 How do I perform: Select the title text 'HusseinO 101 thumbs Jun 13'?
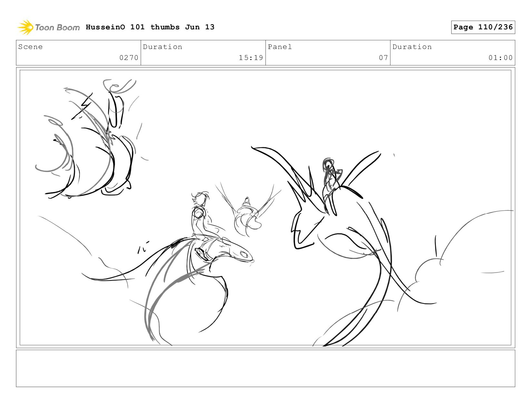pyautogui.click(x=150, y=27)
